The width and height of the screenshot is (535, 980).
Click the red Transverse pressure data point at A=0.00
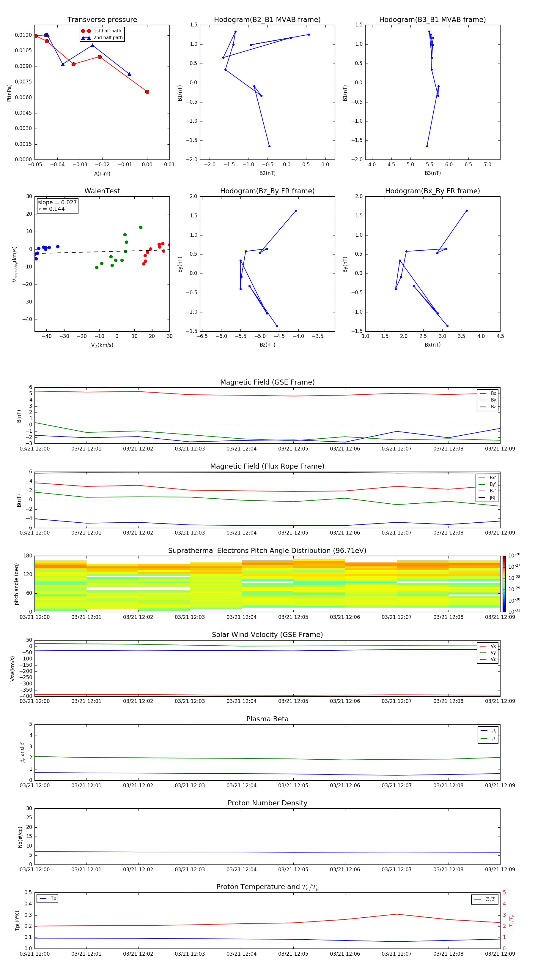pos(147,92)
